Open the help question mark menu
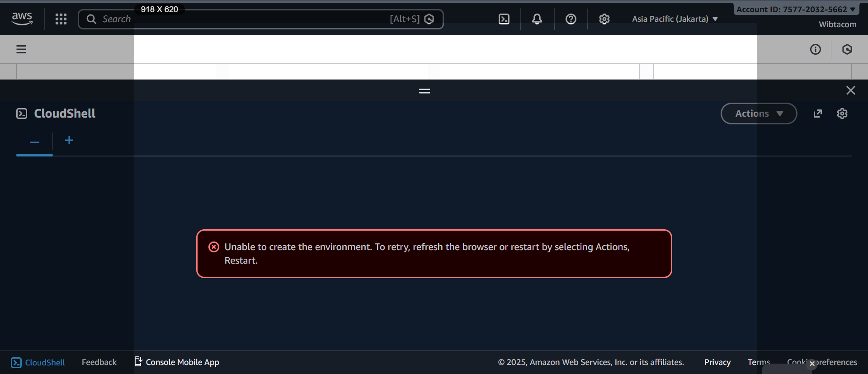868x374 pixels. 571,19
